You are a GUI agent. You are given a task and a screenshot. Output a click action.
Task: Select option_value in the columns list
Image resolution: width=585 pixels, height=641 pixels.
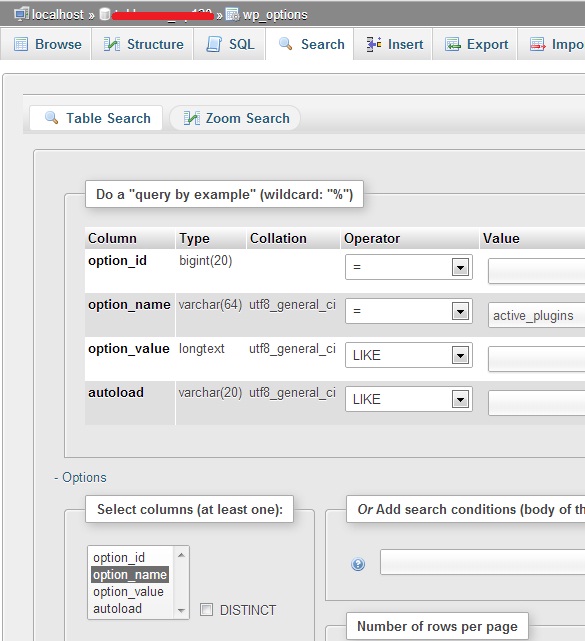point(130,592)
